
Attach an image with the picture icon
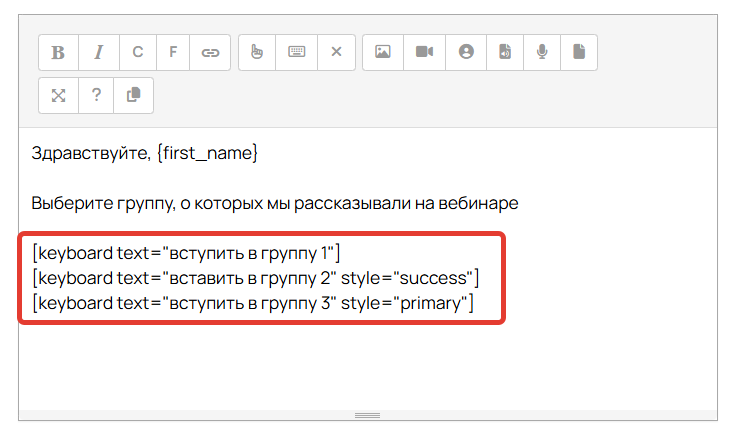pos(383,52)
